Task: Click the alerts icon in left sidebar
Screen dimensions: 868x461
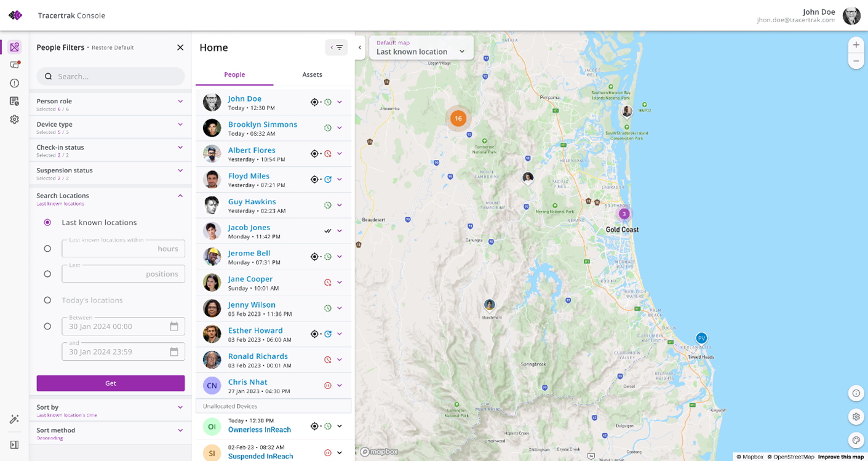Action: click(14, 83)
